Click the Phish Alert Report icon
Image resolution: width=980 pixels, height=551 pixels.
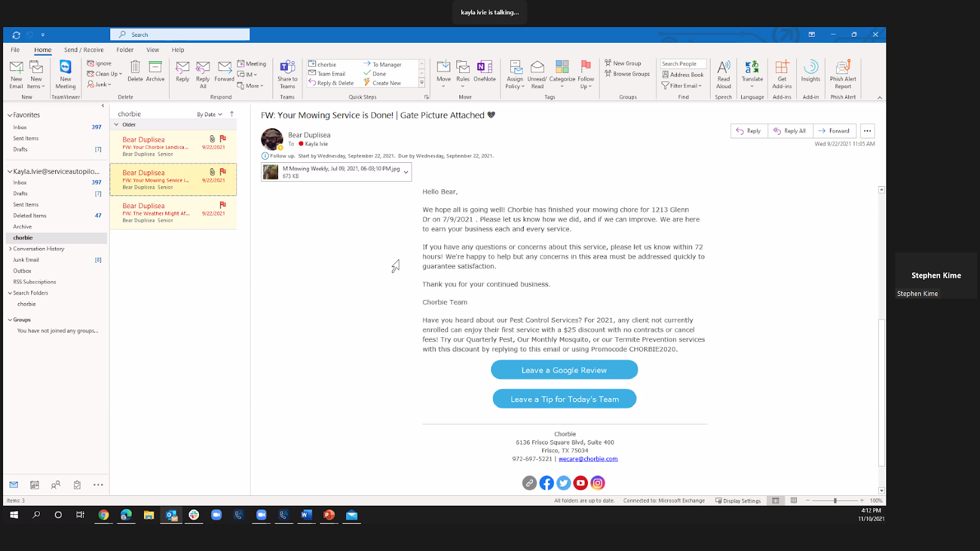843,67
